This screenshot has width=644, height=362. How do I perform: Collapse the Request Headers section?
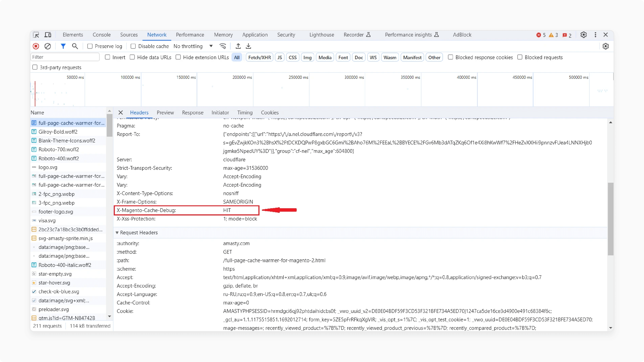click(117, 233)
